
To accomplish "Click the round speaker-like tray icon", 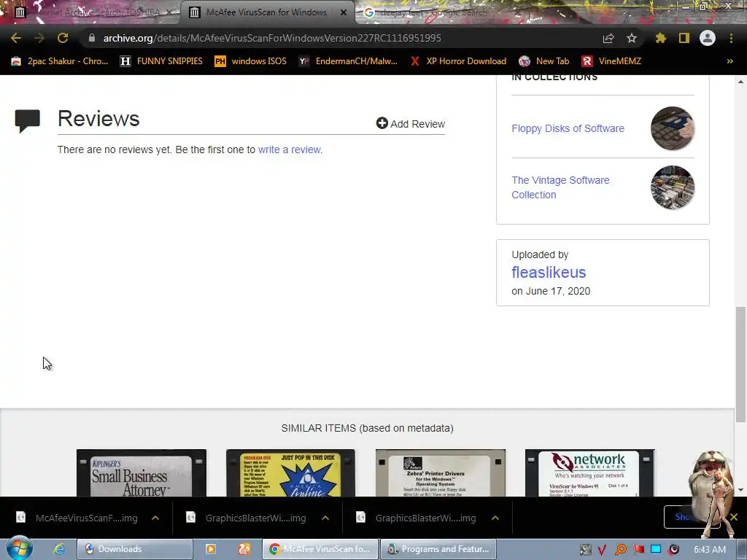I will pyautogui.click(x=673, y=550).
